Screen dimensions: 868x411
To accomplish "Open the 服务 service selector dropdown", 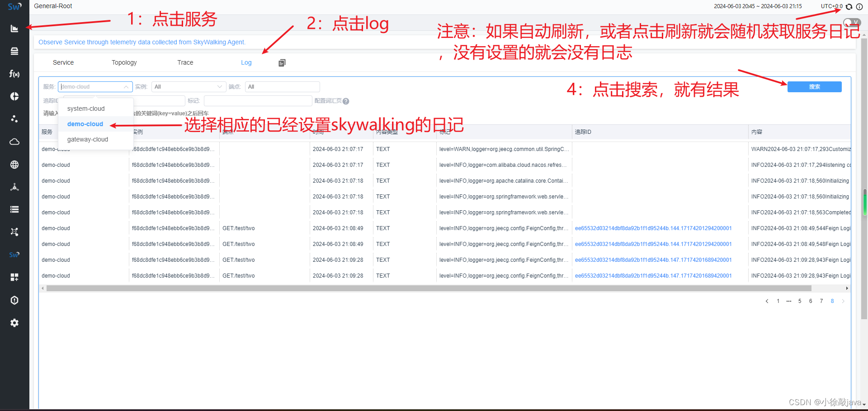I will tap(95, 87).
